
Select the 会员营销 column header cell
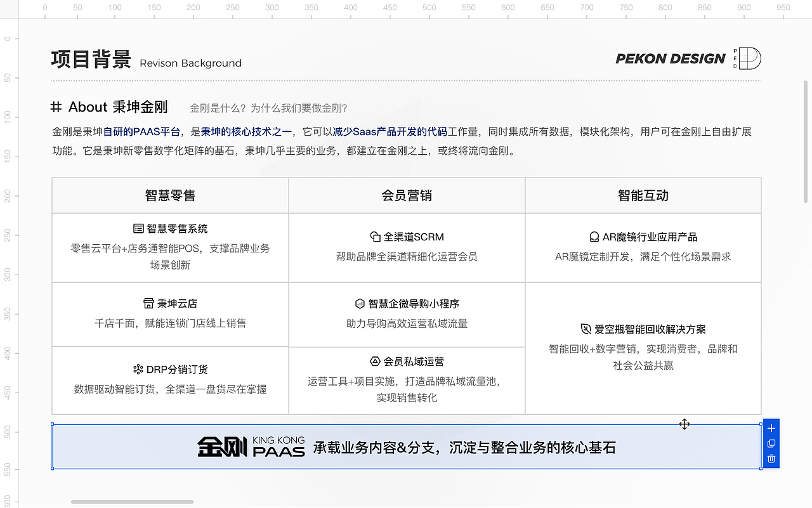click(x=406, y=195)
